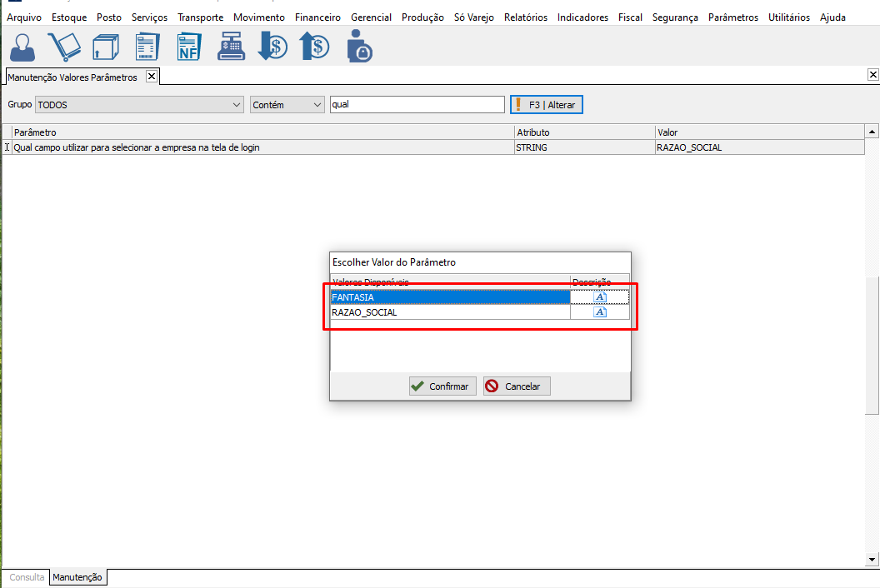Open the hand truck cart toolbar icon
This screenshot has height=588, width=880.
(63, 47)
